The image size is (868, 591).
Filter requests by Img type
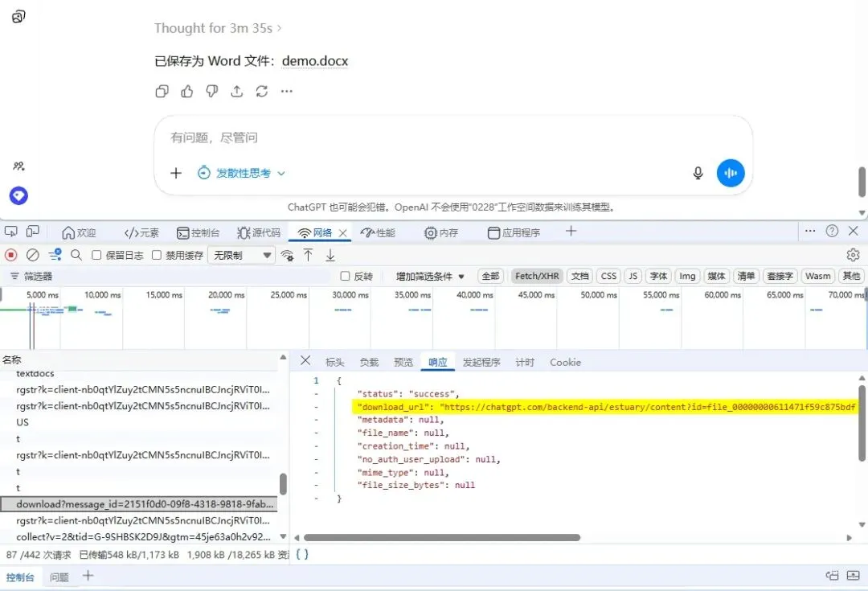[x=687, y=276]
